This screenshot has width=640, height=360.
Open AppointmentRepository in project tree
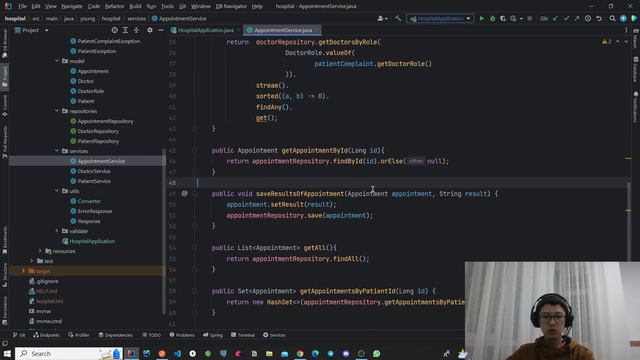[x=105, y=121]
